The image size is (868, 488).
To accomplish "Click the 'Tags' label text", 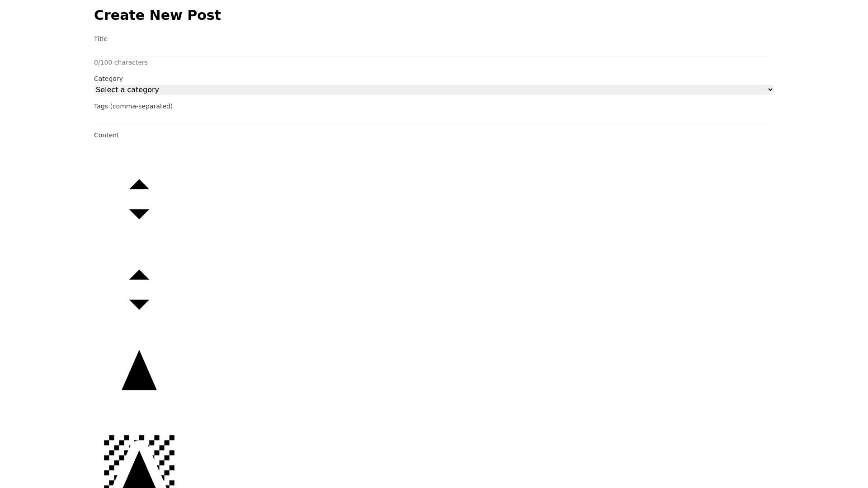I will (x=101, y=106).
